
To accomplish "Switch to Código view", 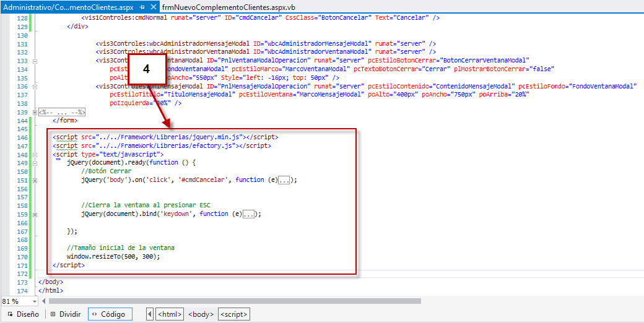I will point(109,314).
